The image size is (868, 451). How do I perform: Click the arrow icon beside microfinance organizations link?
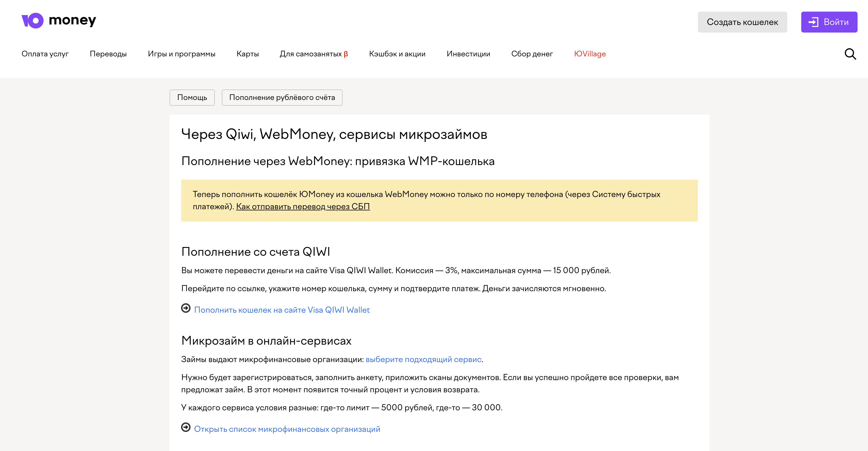pos(186,427)
